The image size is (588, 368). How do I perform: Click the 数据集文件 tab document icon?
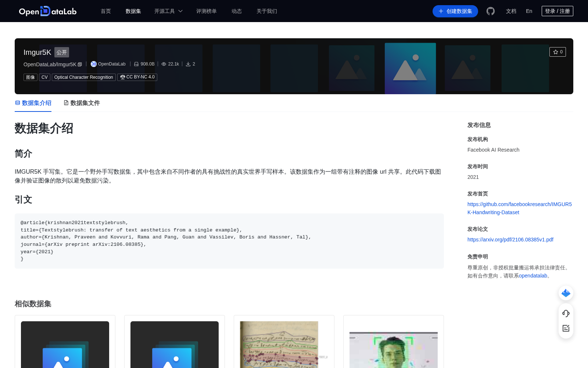point(66,103)
